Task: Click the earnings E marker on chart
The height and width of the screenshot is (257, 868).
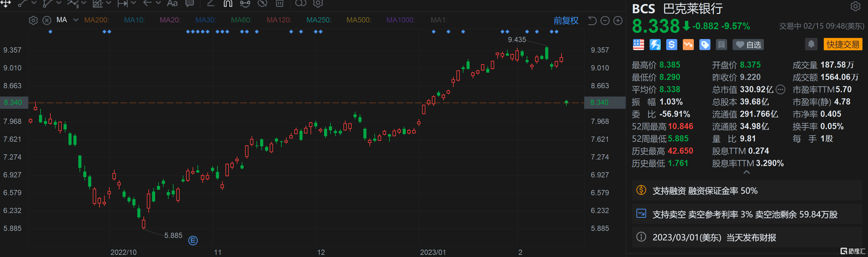Action: coord(193,240)
